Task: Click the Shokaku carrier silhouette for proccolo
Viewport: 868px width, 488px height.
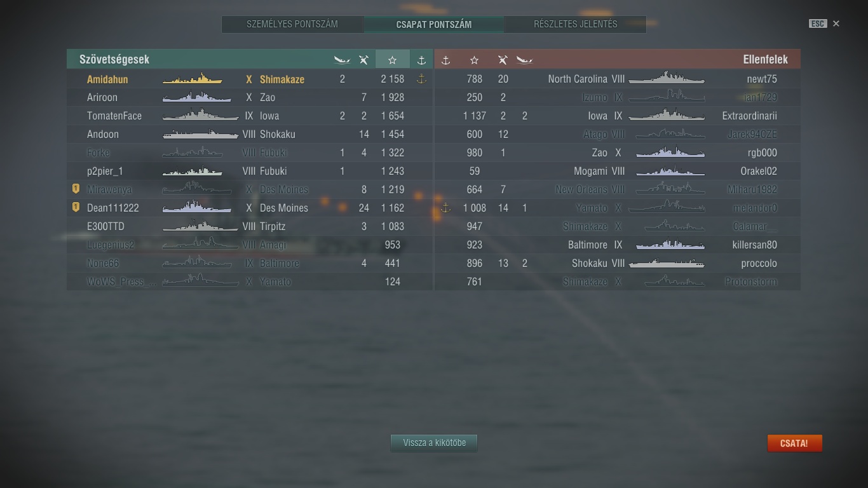Action: (x=667, y=263)
